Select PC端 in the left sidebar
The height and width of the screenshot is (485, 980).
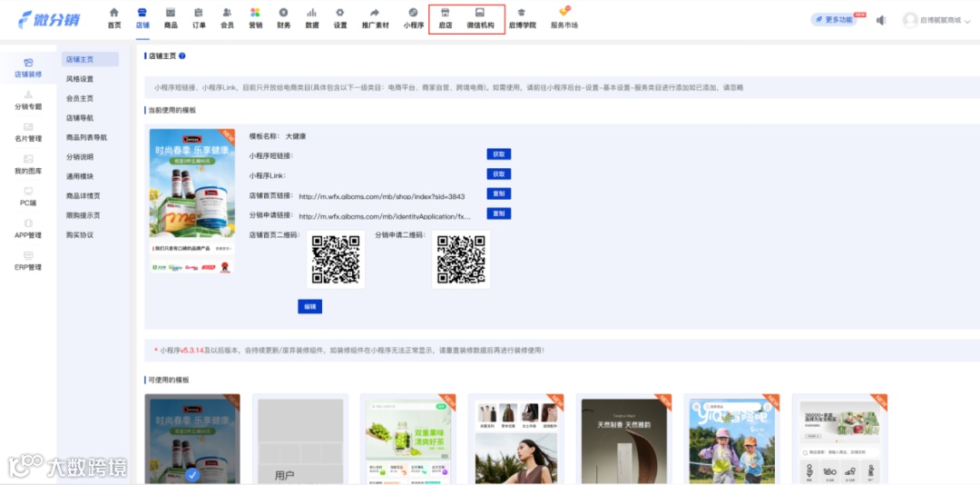pyautogui.click(x=28, y=196)
